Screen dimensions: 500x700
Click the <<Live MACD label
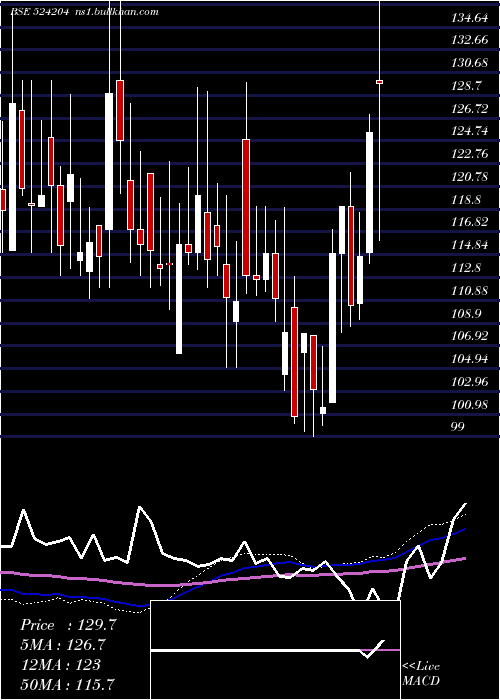pos(421,673)
